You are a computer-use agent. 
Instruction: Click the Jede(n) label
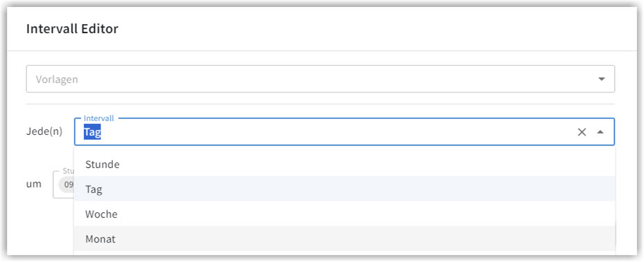(44, 132)
